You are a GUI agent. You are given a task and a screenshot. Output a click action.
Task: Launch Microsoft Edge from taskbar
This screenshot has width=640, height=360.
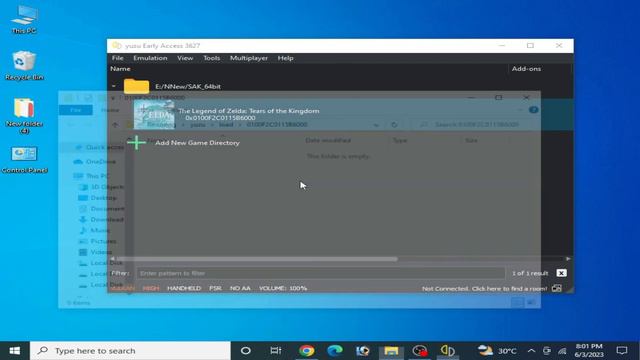(335, 351)
